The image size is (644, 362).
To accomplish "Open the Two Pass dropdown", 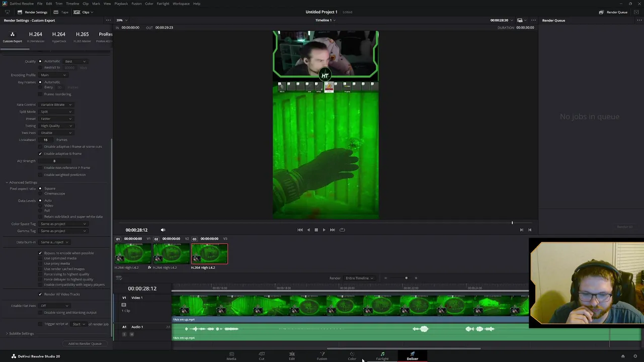I will point(56,133).
